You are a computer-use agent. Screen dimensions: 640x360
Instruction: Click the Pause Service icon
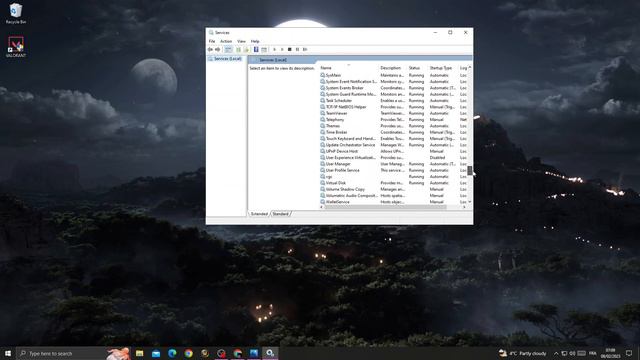pos(297,49)
